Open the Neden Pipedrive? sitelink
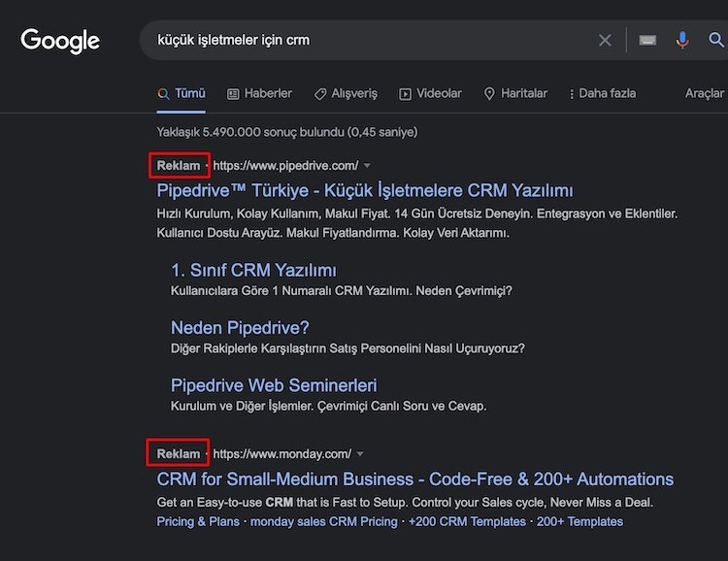 240,328
